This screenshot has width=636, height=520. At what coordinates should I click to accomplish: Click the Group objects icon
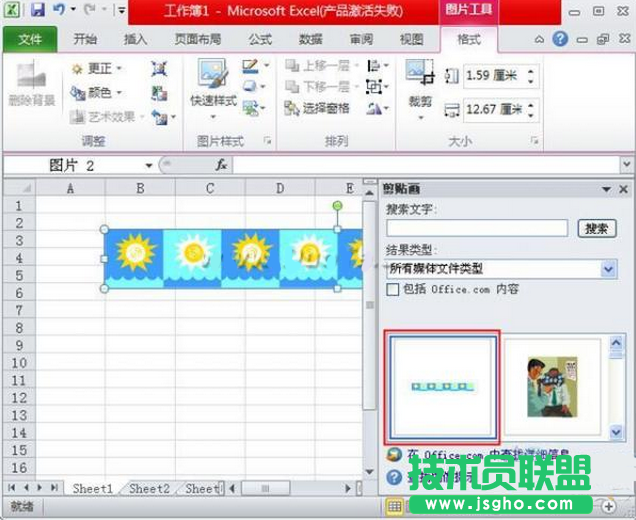click(373, 86)
